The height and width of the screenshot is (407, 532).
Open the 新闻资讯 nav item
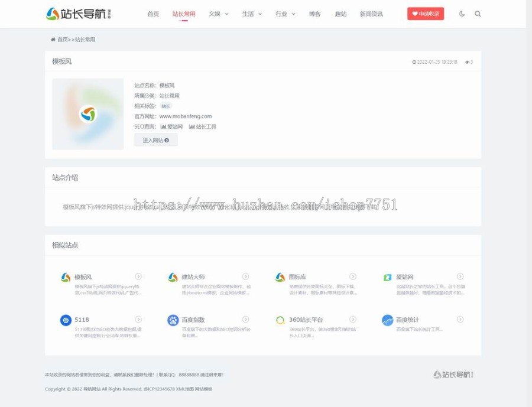[x=371, y=14]
